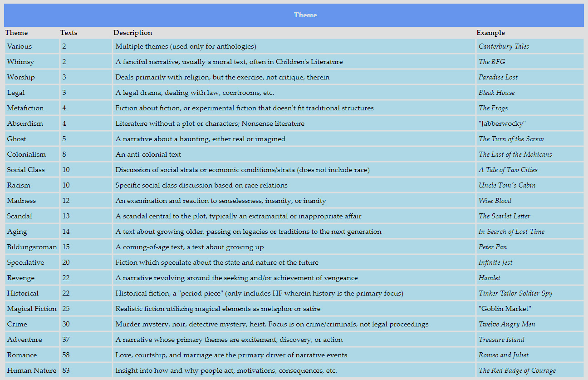Screen dimensions: 588x380
Task: Click A Tale of Two Cities example
Action: [508, 170]
